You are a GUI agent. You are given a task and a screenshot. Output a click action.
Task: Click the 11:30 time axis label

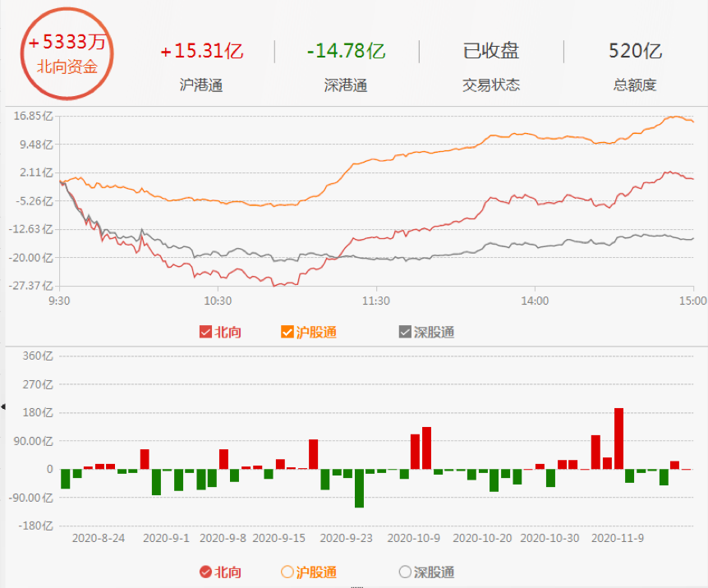point(376,301)
